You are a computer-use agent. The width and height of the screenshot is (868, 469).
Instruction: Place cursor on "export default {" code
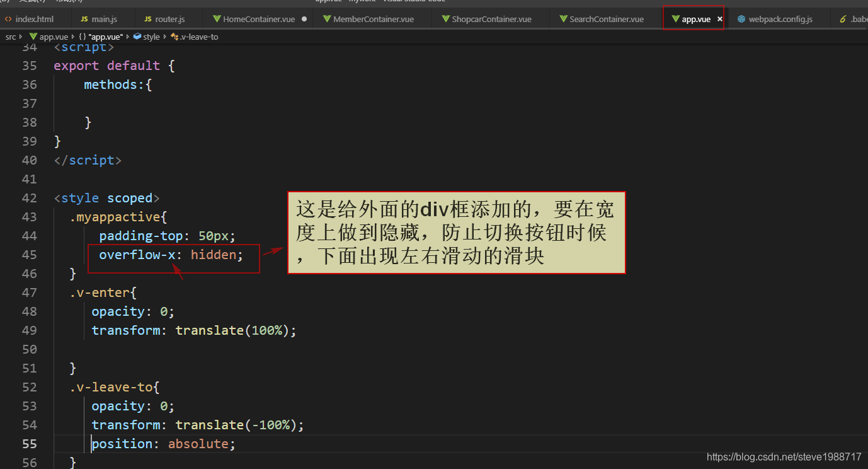click(114, 66)
